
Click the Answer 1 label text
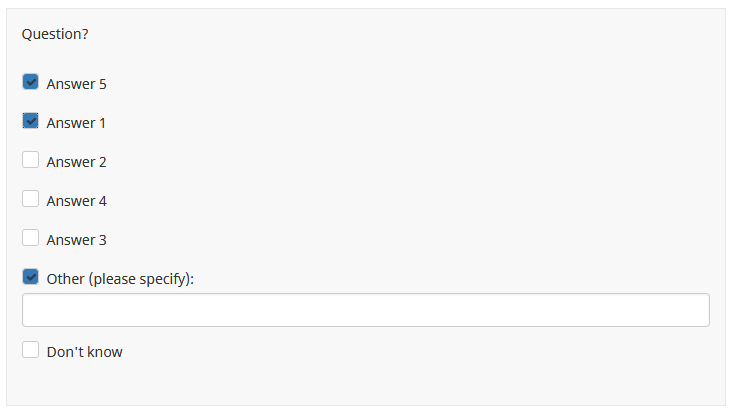76,123
